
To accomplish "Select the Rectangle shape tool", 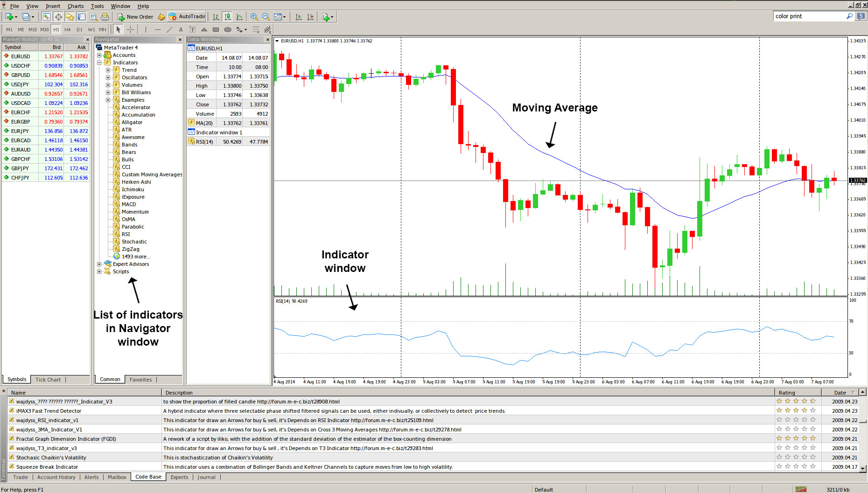I will pyautogui.click(x=216, y=29).
